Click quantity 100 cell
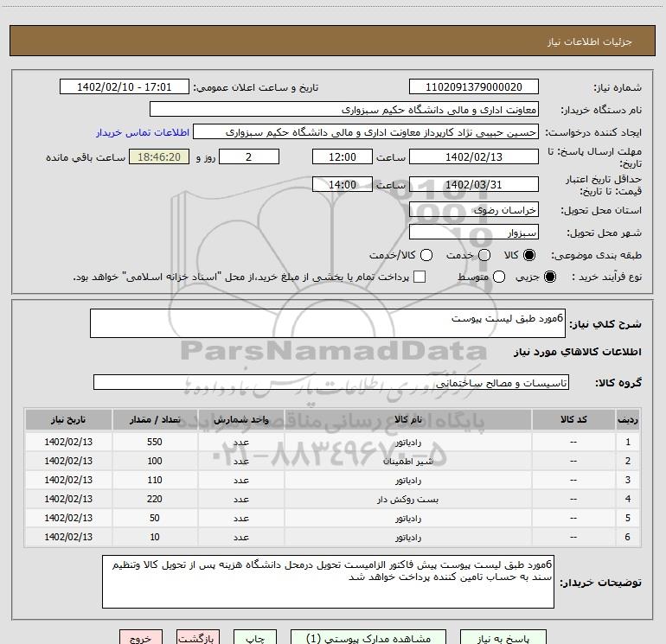 click(155, 461)
